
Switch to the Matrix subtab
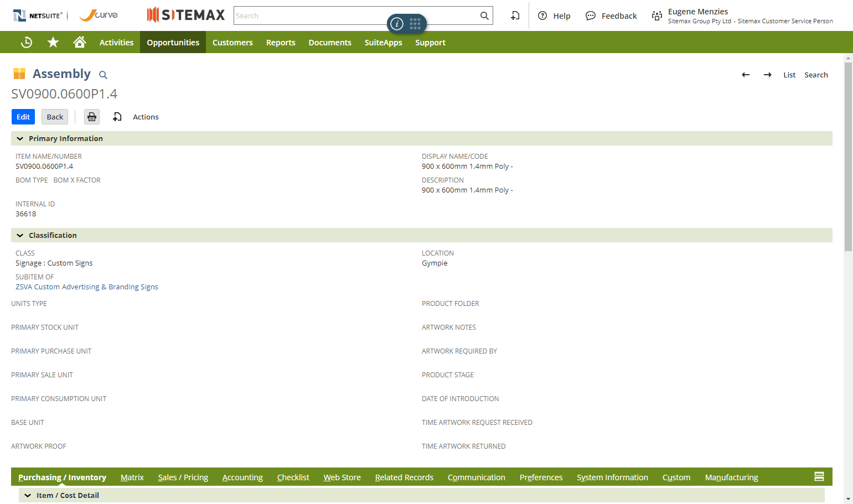pos(132,477)
